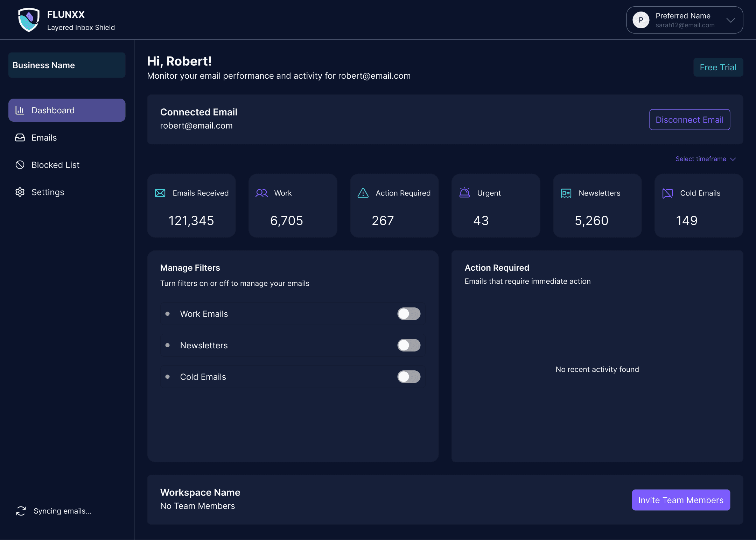
Task: Click the syncing emails refresh icon
Action: tap(21, 511)
